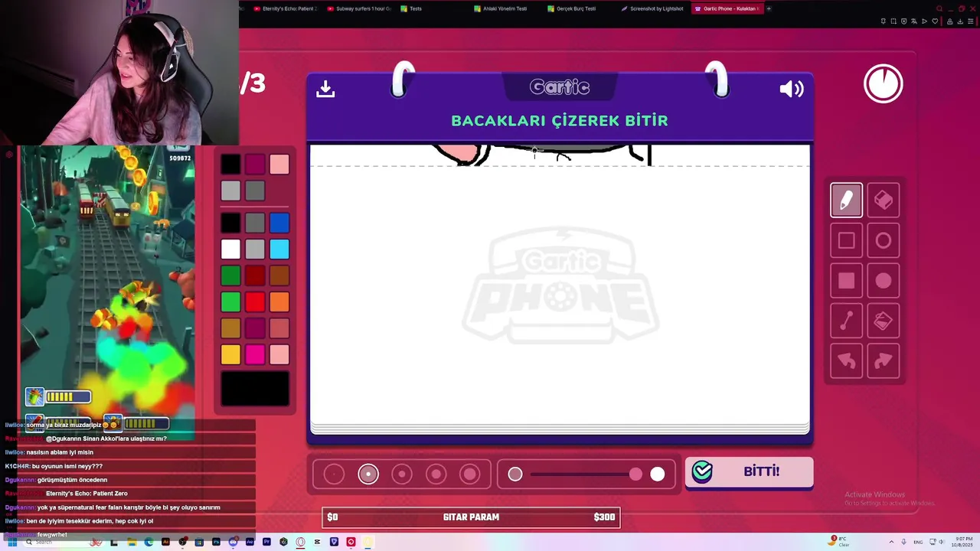Pick the filled circle tool
Viewport: 980px width, 551px height.
883,281
